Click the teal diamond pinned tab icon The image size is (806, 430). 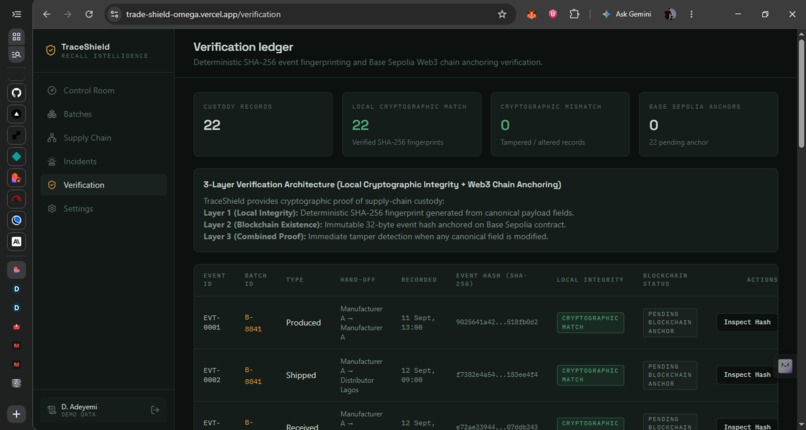pos(16,157)
